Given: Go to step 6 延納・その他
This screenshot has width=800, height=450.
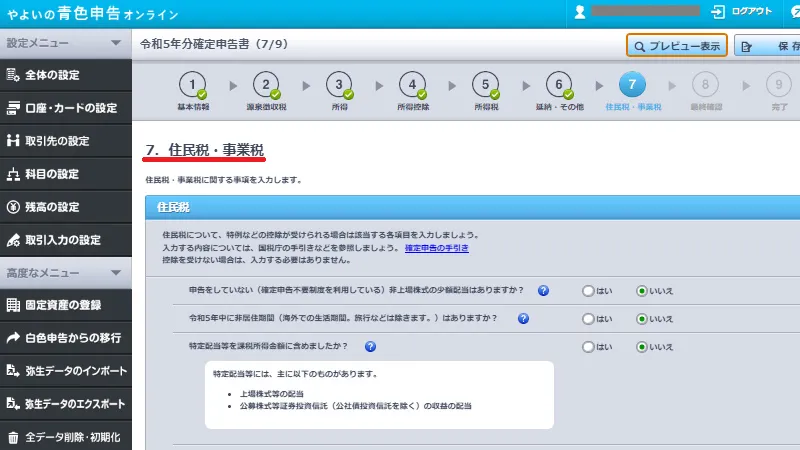Looking at the screenshot, I should tap(559, 91).
